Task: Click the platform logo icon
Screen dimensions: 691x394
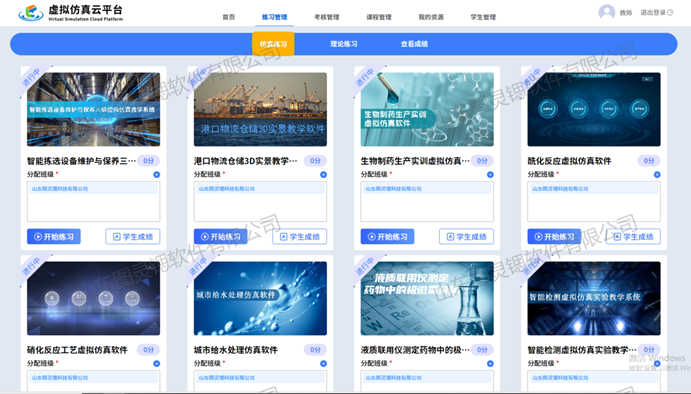Action: (31, 13)
